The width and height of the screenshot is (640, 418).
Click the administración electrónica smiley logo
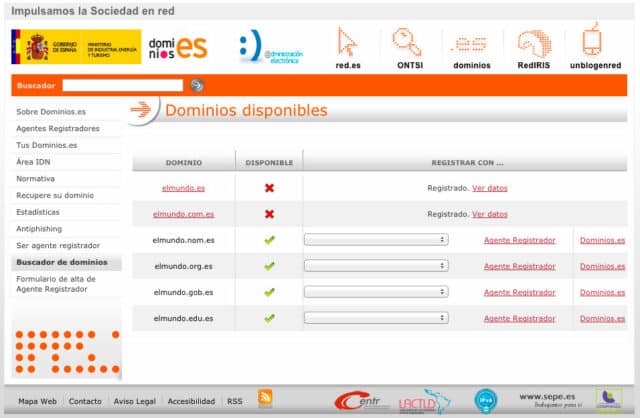click(271, 47)
